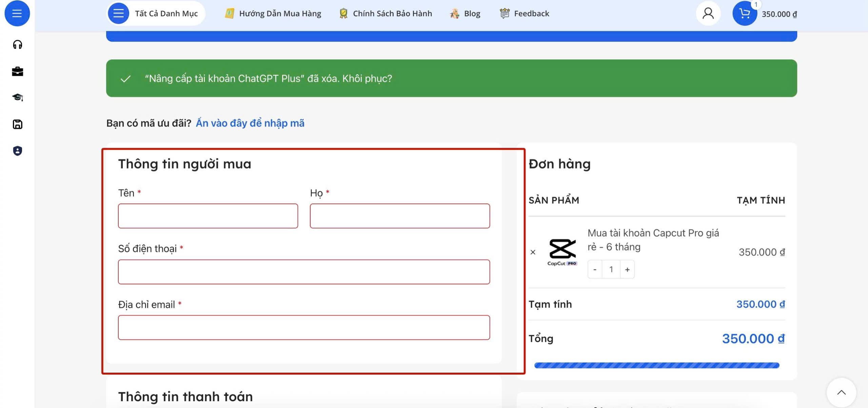Click the floppy disk save icon in sidebar
The height and width of the screenshot is (408, 868).
(x=17, y=124)
